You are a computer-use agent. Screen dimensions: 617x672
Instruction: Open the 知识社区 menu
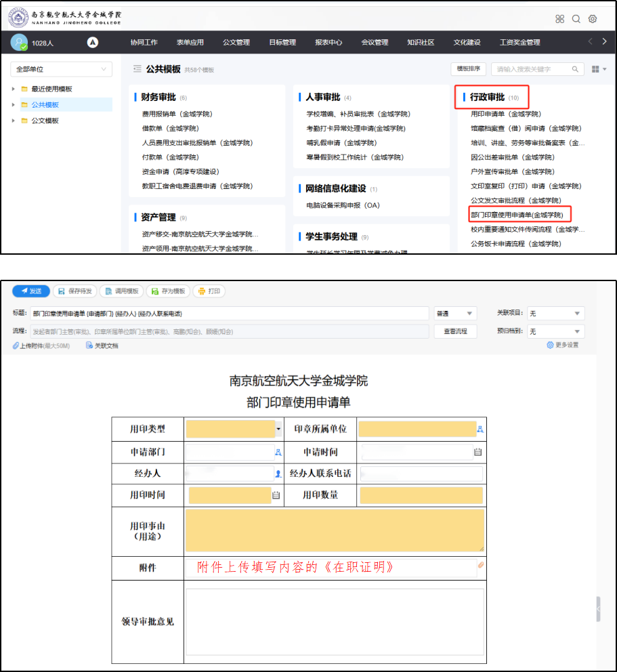pyautogui.click(x=421, y=42)
